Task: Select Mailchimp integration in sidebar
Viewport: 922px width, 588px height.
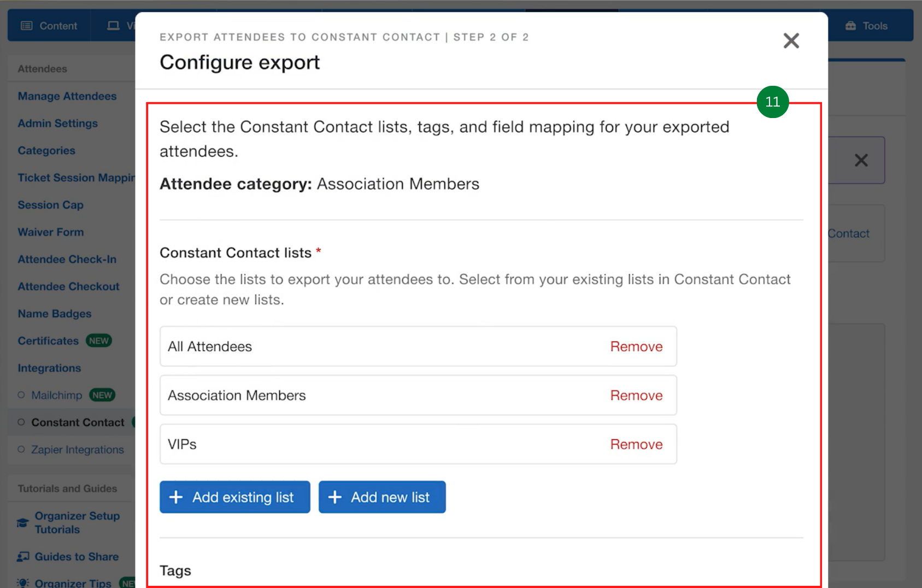Action: (57, 395)
